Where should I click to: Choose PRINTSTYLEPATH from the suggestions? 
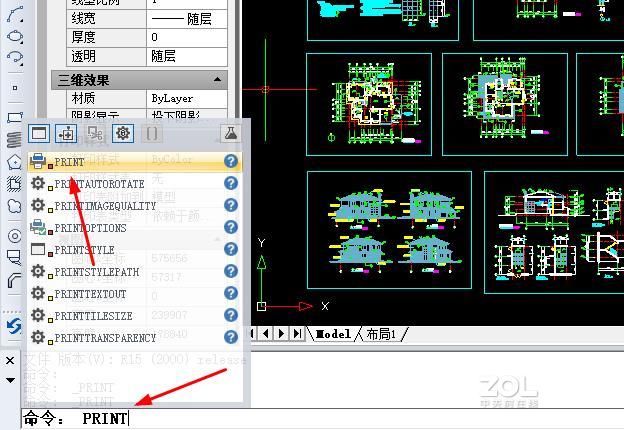tap(135, 271)
